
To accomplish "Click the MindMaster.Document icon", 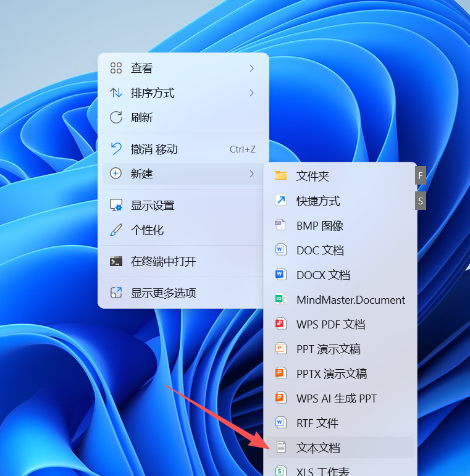I will [281, 299].
